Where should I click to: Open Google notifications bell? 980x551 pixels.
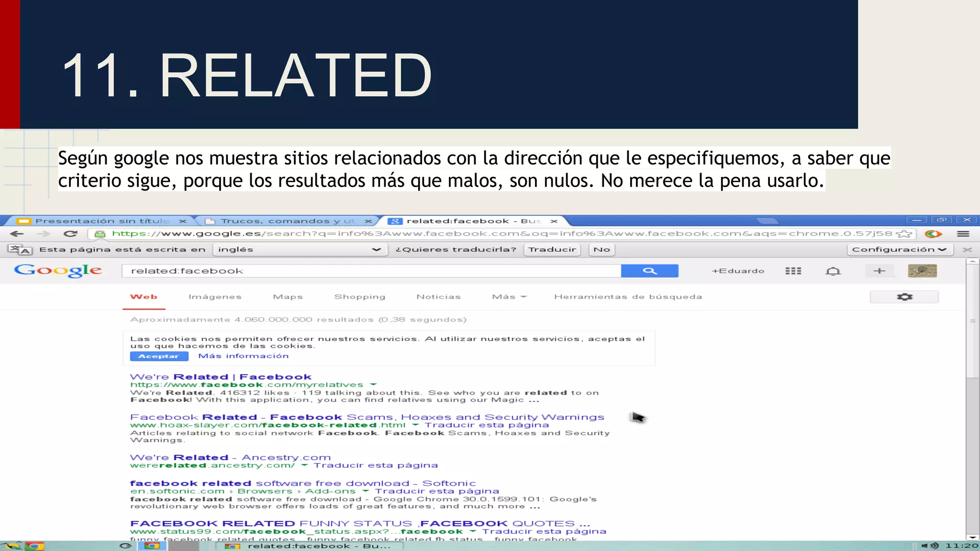[833, 271]
